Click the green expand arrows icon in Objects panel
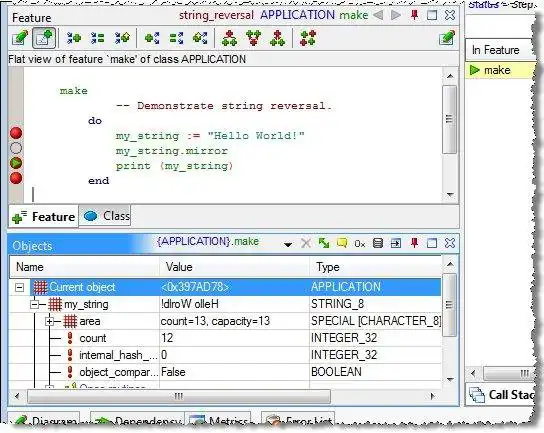The width and height of the screenshot is (544, 433). coord(324,243)
